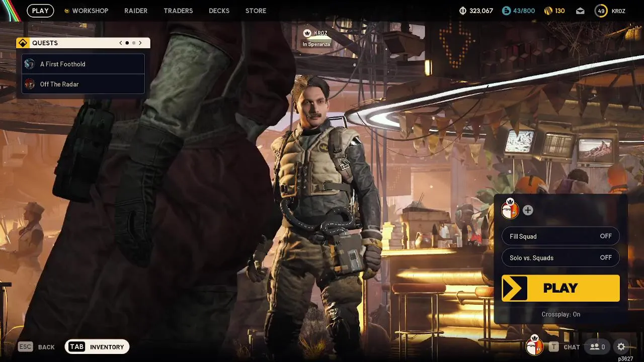Open the KROZ profile name in top bar
644x362 pixels.
coord(618,11)
